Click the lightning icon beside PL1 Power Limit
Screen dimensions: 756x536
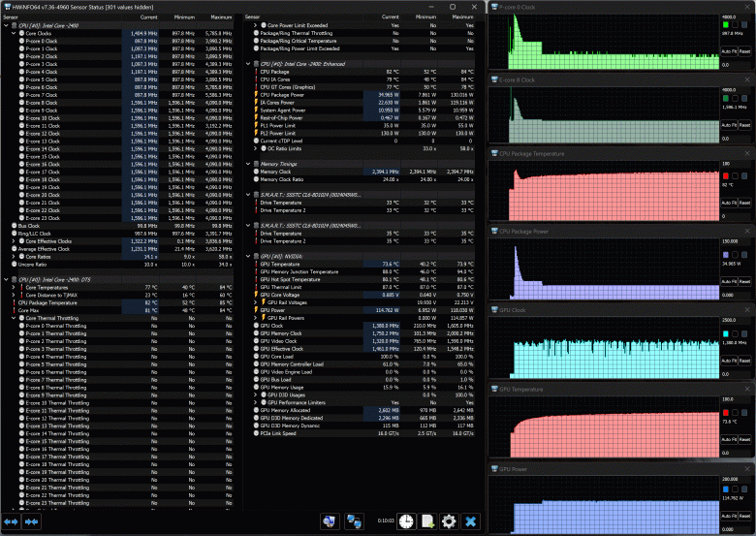click(x=256, y=125)
